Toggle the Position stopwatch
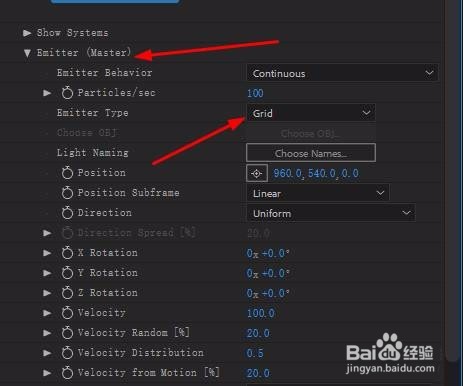 (x=67, y=173)
